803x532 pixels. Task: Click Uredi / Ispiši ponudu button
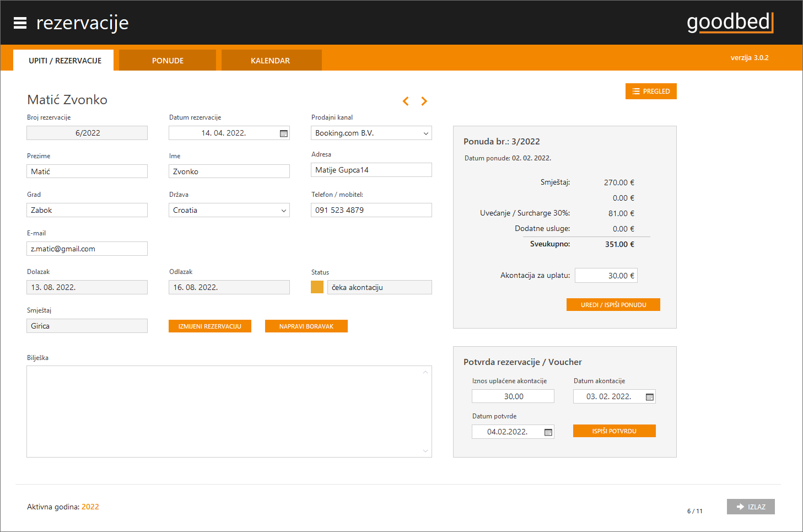[613, 304]
